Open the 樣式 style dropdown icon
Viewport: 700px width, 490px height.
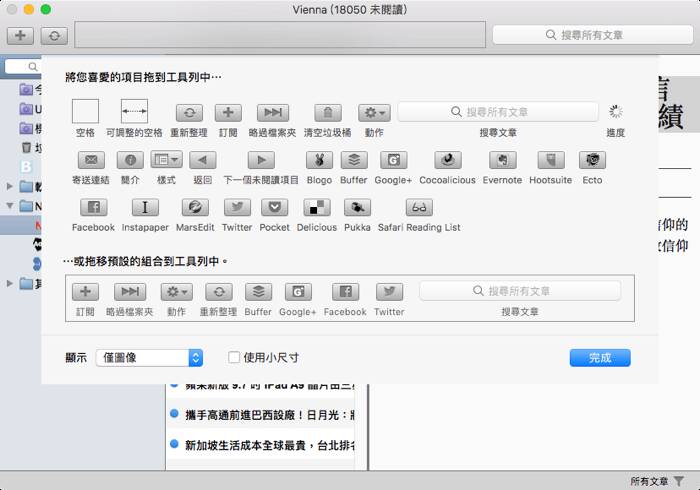pyautogui.click(x=166, y=160)
